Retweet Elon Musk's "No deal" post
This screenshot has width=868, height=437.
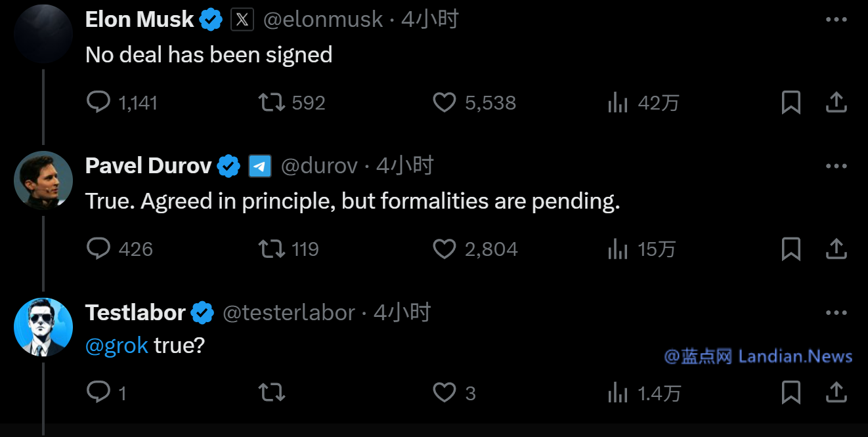[272, 102]
